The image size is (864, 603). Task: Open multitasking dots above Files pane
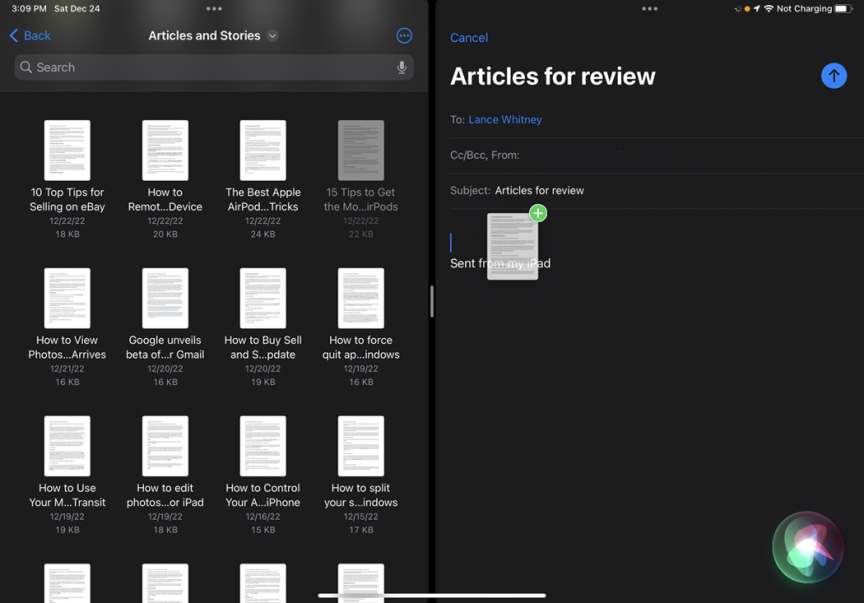pyautogui.click(x=214, y=9)
